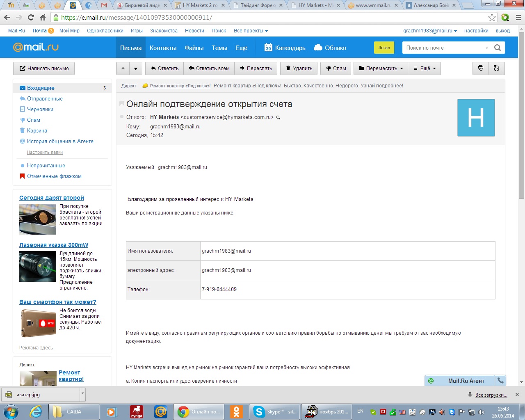The width and height of the screenshot is (525, 420).
Task: Click Настроить папки link
Action: click(x=45, y=152)
